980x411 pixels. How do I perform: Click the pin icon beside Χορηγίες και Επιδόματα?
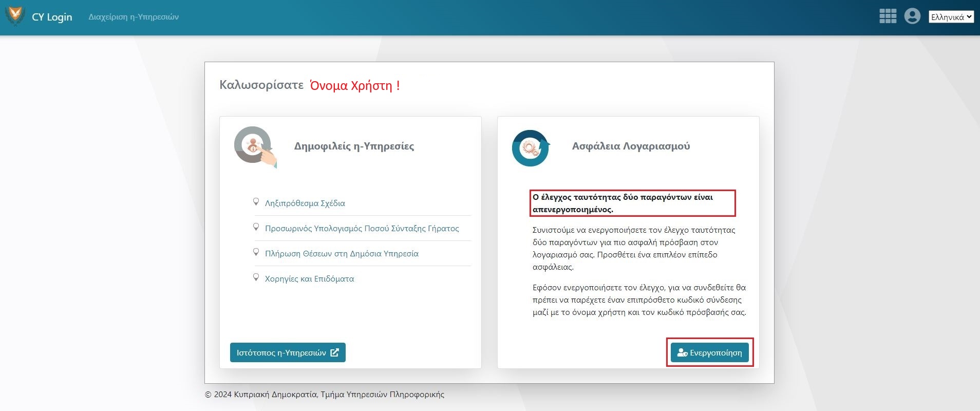(x=256, y=277)
